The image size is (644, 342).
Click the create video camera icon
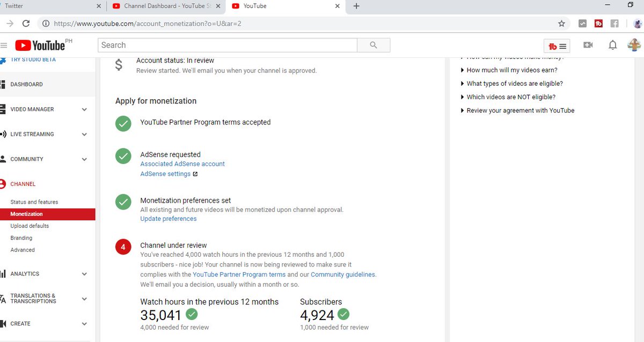(x=588, y=45)
